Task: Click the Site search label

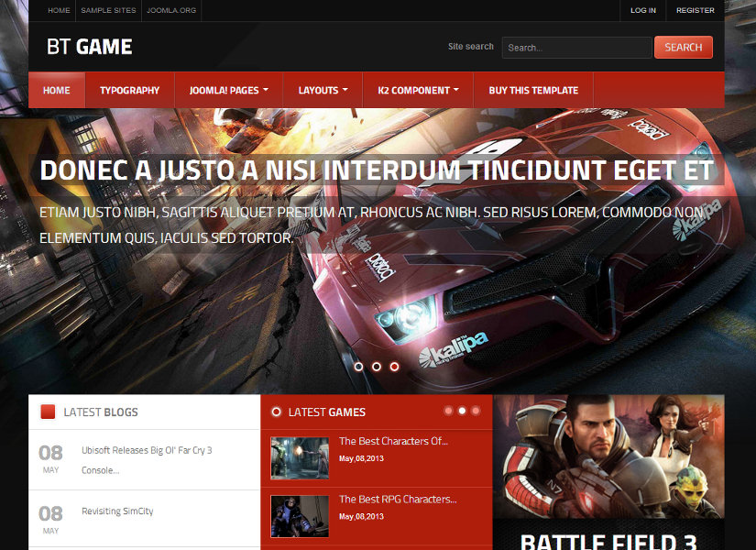Action: click(x=471, y=47)
